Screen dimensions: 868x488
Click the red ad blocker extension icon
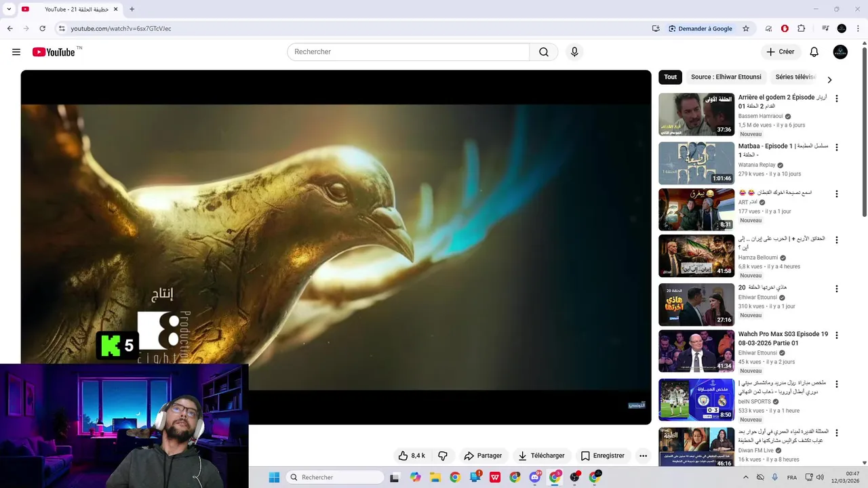tap(785, 28)
